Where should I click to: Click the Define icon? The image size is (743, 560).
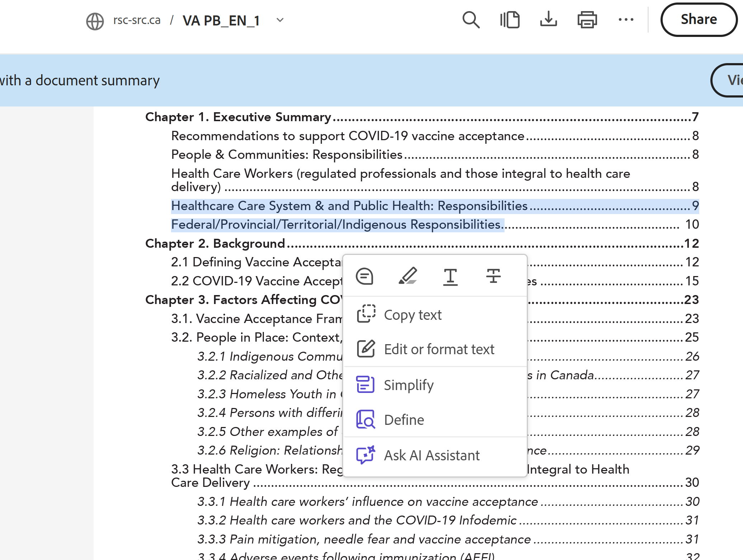[x=366, y=419]
